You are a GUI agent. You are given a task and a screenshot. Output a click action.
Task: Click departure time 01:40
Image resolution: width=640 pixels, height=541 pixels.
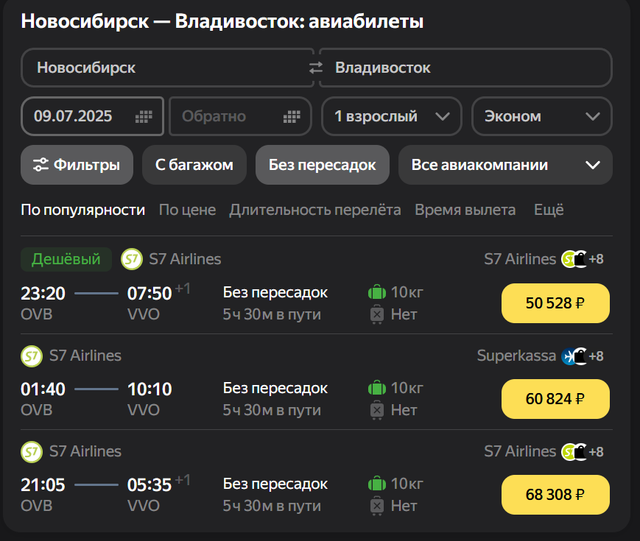43,389
